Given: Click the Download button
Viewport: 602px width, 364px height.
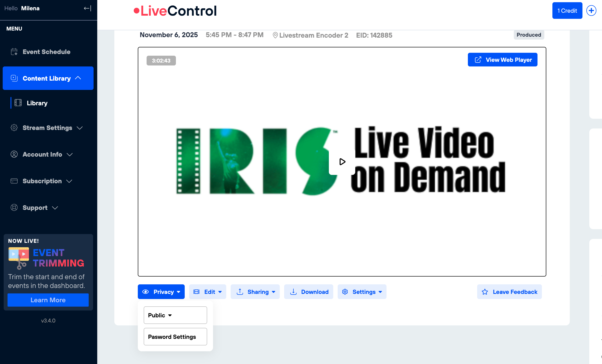Looking at the screenshot, I should coord(309,292).
